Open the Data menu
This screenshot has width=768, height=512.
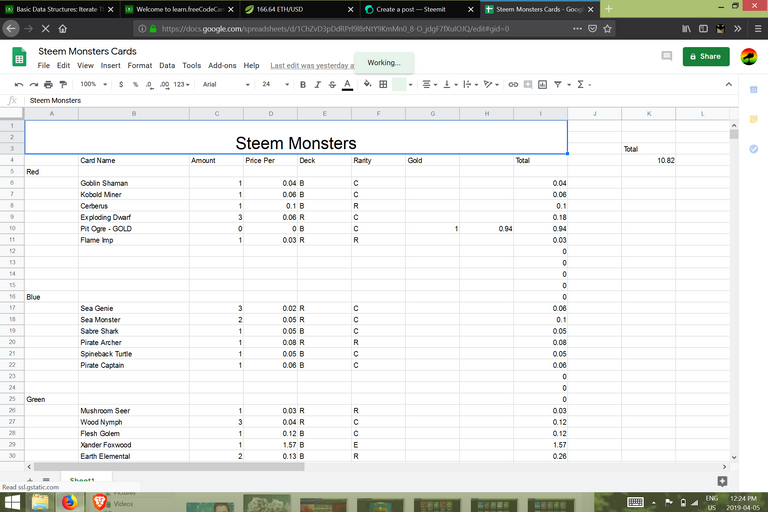tap(167, 65)
